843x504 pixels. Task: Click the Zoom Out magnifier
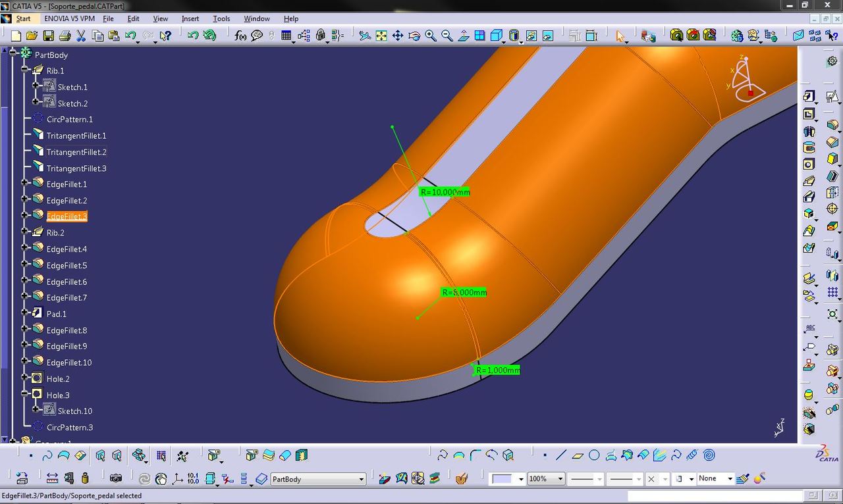click(447, 36)
